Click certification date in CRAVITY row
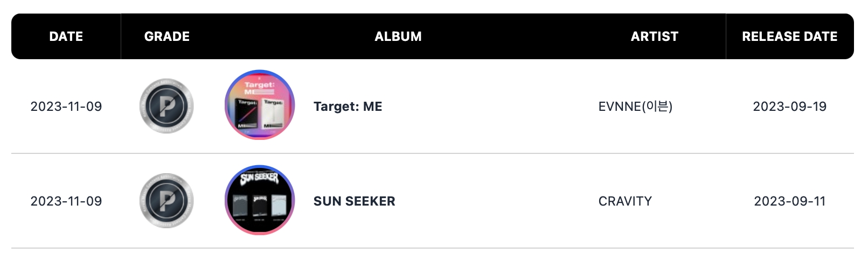 pyautogui.click(x=66, y=201)
